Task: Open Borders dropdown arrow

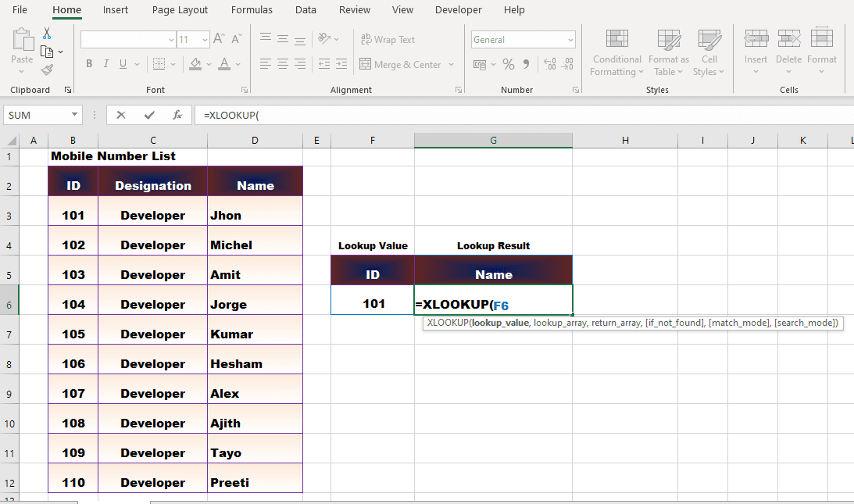Action: point(173,64)
